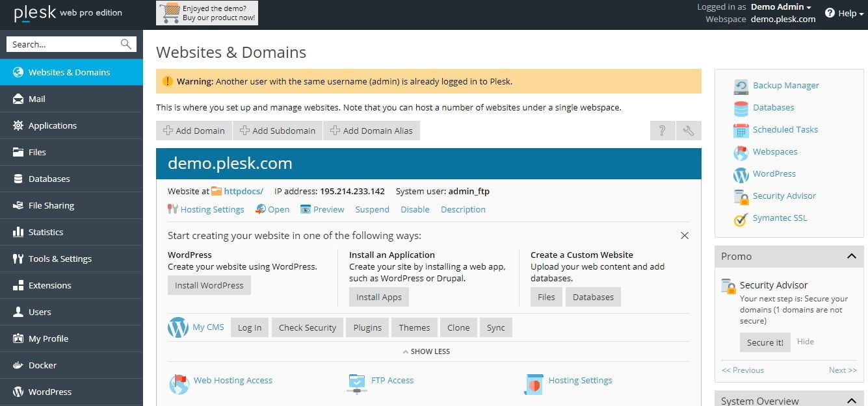The image size is (868, 406).
Task: Open the Help dropdown menu
Action: click(x=843, y=12)
